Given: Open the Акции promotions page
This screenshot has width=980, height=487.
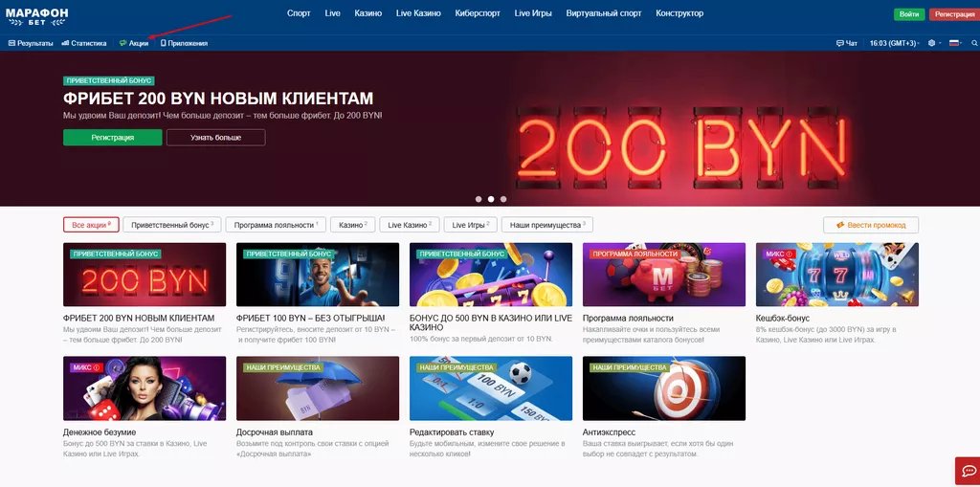Looking at the screenshot, I should (134, 43).
